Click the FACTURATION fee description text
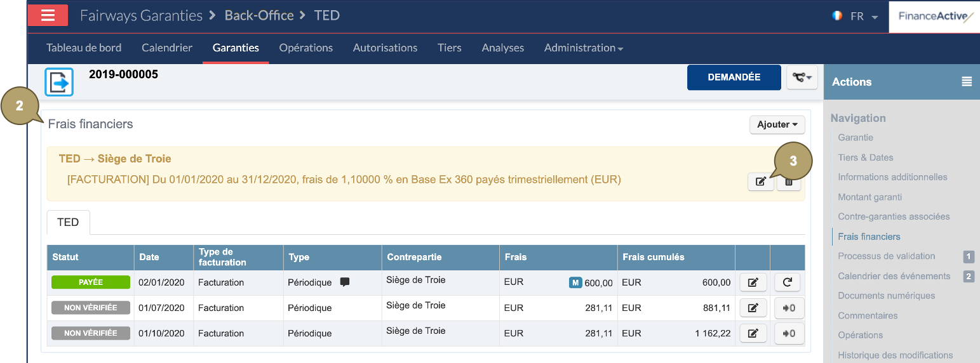Viewport: 980px width, 363px height. coord(344,180)
